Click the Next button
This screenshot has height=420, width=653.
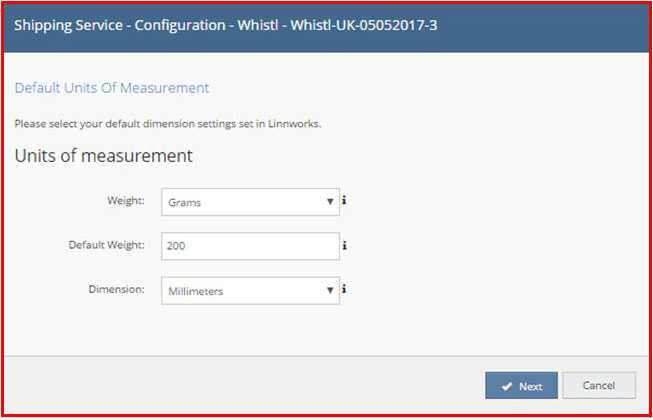click(x=521, y=385)
